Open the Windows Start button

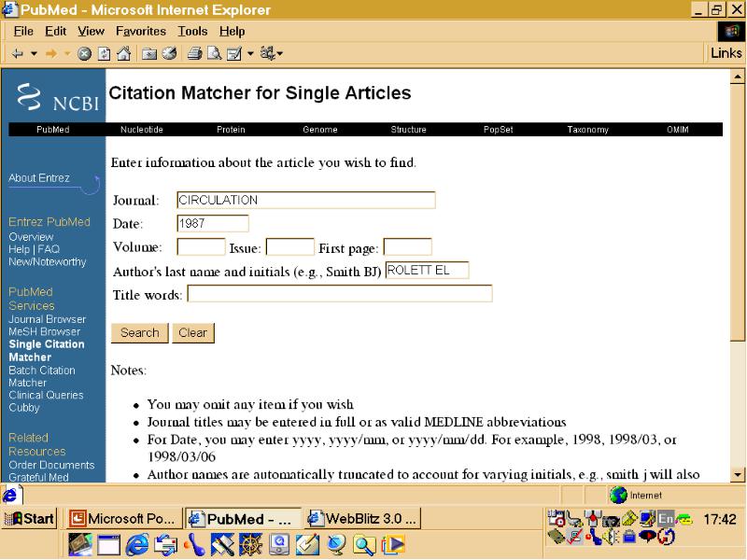point(30,518)
